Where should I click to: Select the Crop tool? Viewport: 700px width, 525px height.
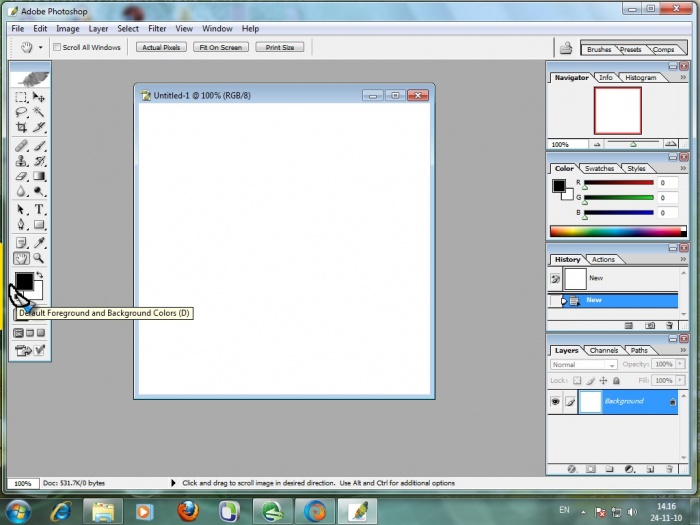[x=21, y=127]
